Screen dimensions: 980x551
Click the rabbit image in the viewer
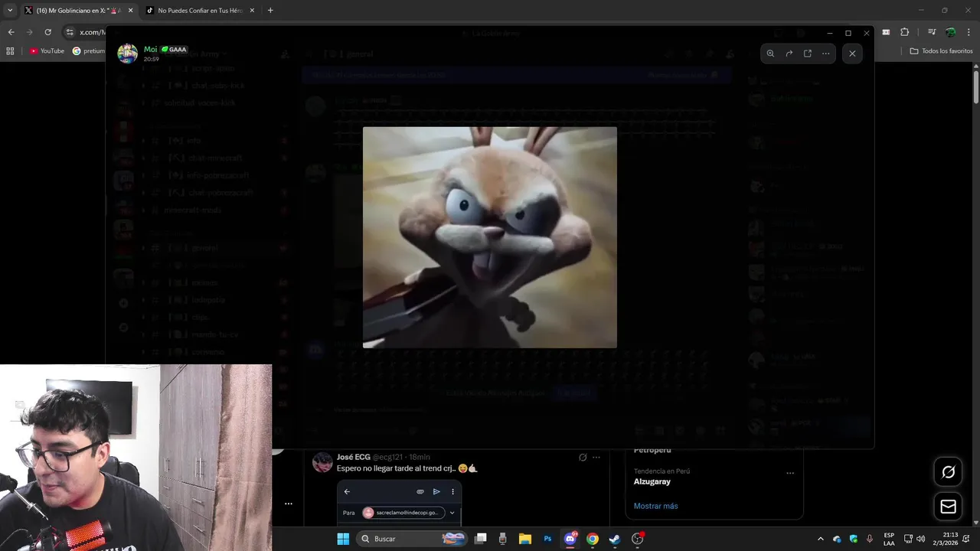pyautogui.click(x=490, y=237)
